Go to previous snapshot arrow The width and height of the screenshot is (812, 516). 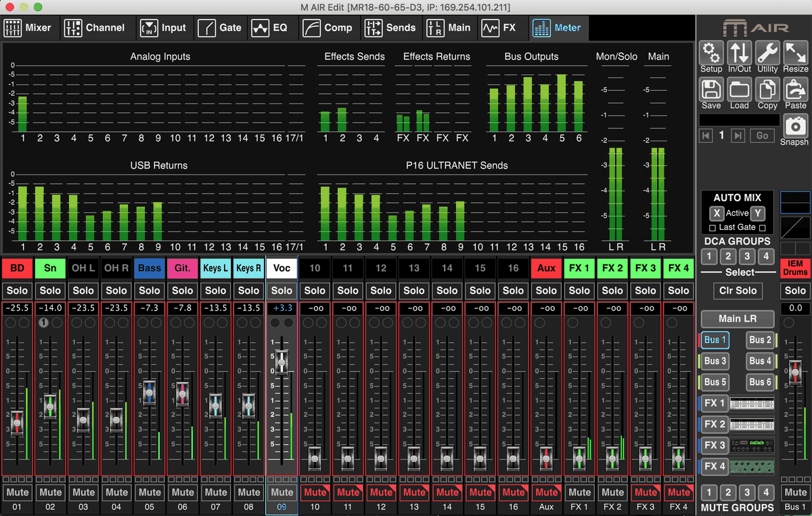click(706, 136)
